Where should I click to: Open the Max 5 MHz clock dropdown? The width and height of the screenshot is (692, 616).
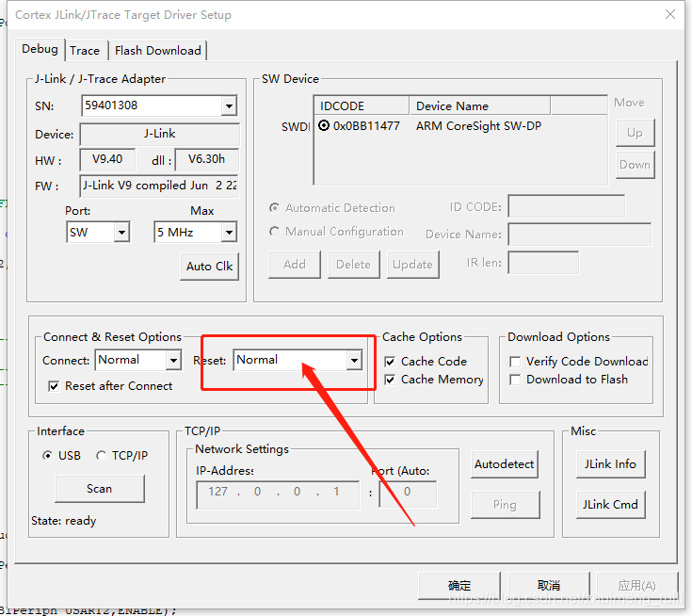(229, 233)
